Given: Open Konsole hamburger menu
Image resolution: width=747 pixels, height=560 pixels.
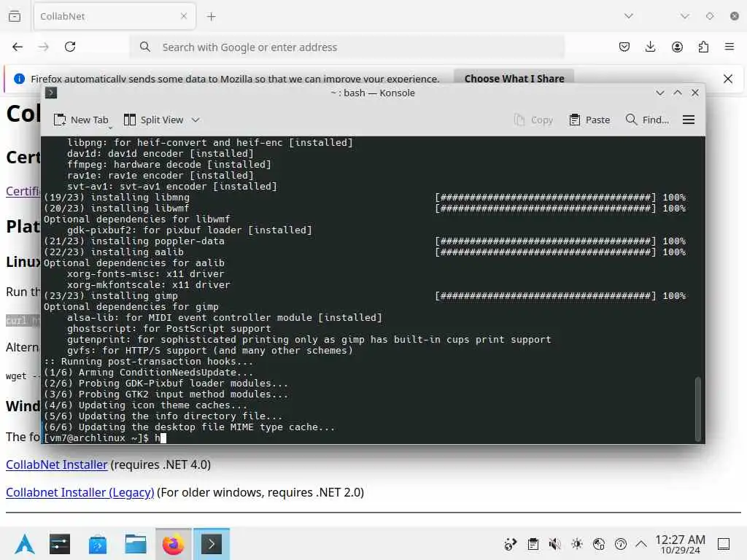Looking at the screenshot, I should pyautogui.click(x=689, y=120).
